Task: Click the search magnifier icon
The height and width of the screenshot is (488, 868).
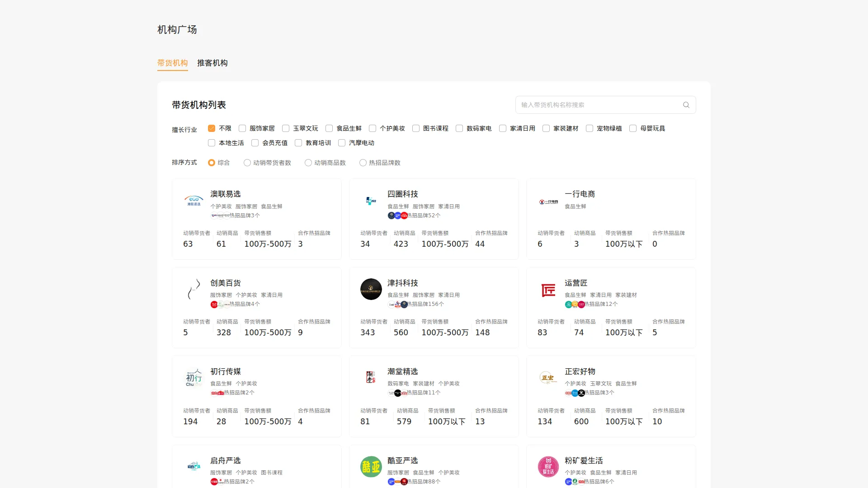Action: click(686, 105)
